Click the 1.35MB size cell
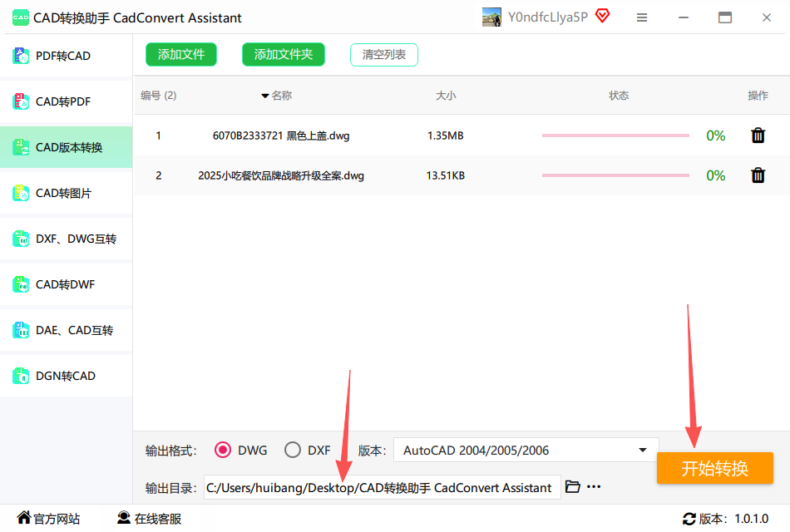The image size is (790, 532). (446, 135)
